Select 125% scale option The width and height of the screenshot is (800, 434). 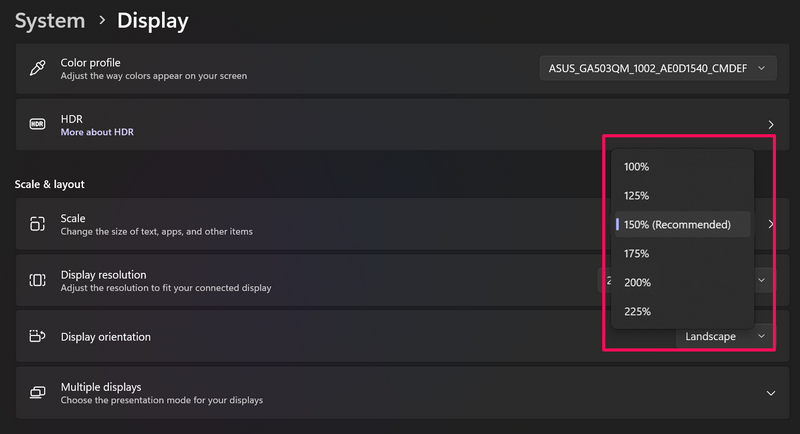pos(637,196)
